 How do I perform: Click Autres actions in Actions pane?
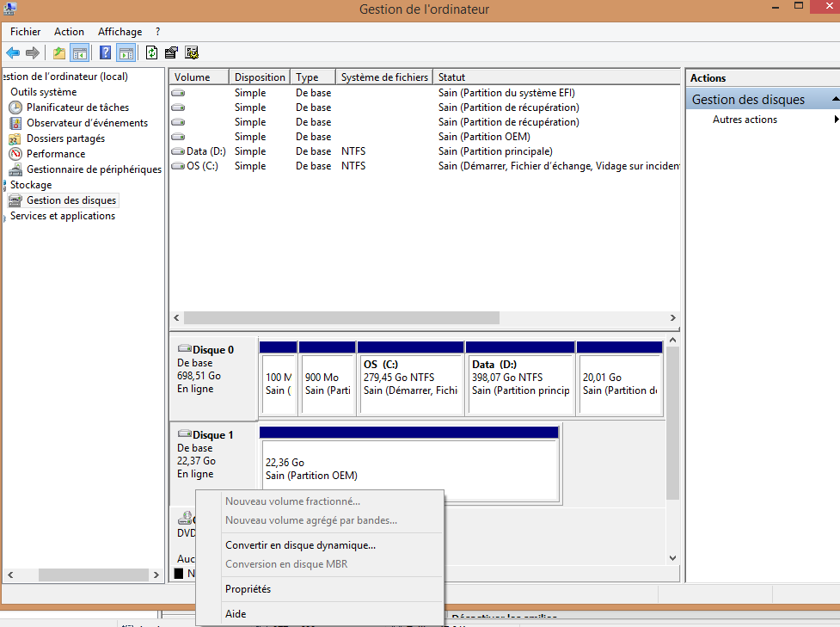tap(745, 120)
